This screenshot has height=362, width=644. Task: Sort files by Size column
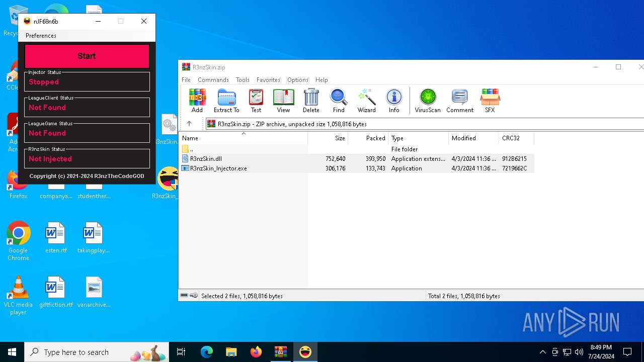tap(328, 138)
